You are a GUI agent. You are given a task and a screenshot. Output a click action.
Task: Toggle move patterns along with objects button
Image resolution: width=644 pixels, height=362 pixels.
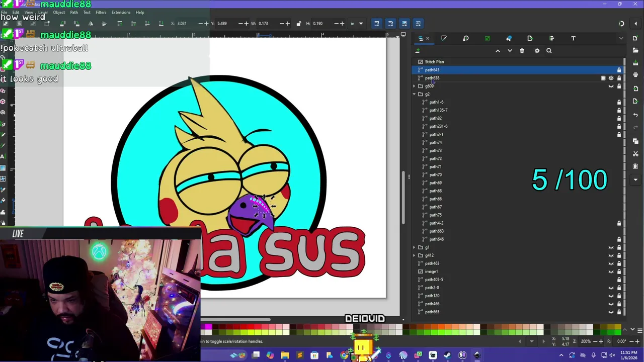point(418,23)
